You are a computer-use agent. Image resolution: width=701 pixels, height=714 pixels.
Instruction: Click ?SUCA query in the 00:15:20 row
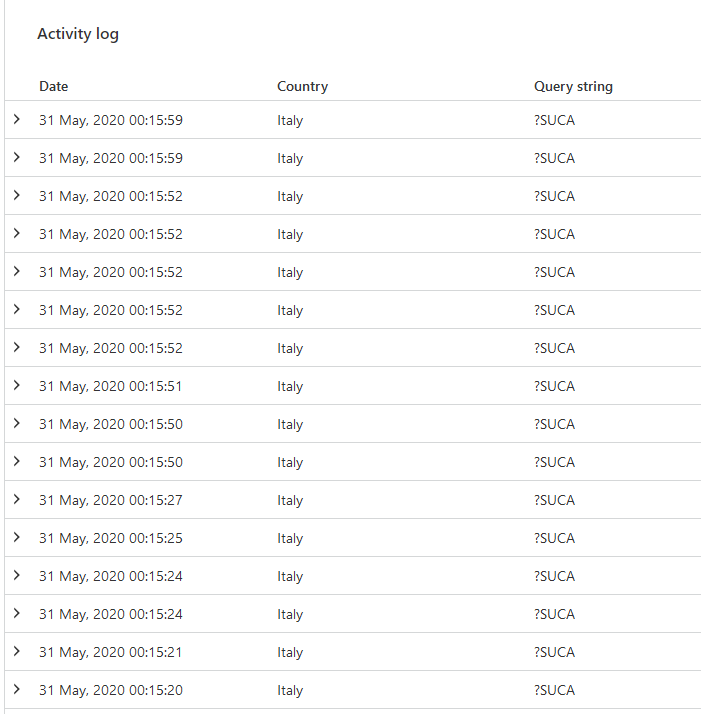pos(555,690)
